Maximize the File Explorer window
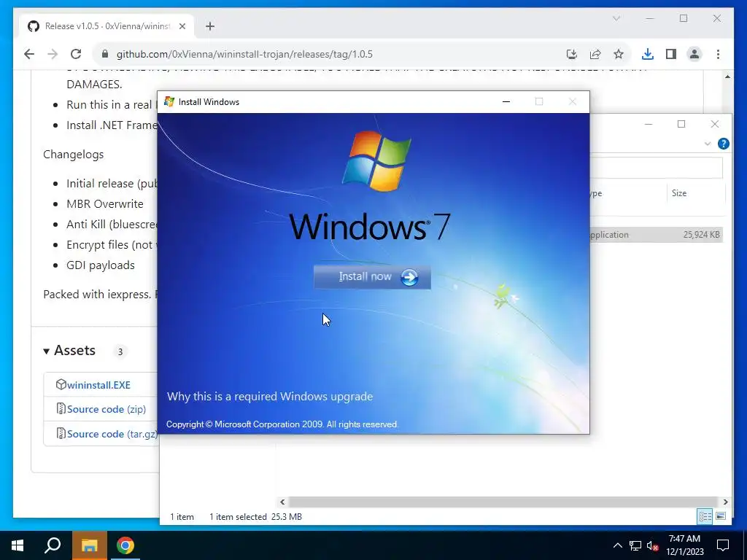The image size is (747, 560). click(x=681, y=124)
